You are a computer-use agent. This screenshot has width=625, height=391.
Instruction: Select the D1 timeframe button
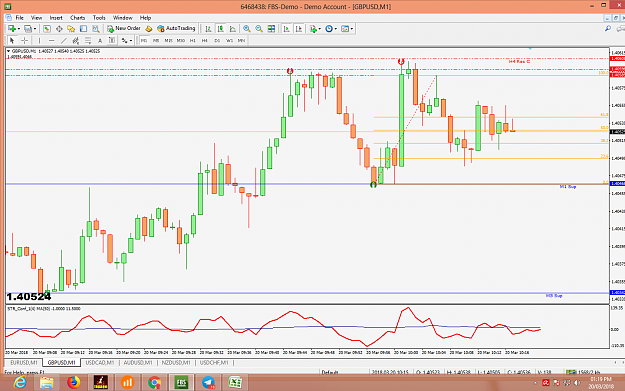pos(217,40)
